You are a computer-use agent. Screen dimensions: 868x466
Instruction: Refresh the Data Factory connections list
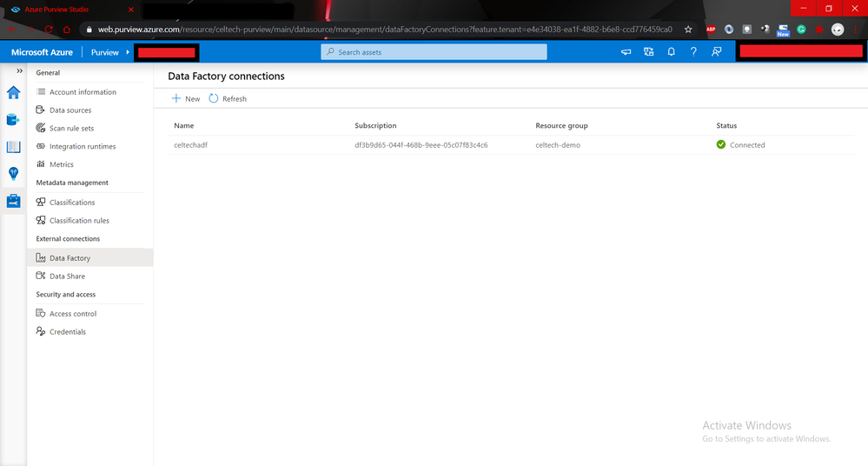tap(228, 98)
